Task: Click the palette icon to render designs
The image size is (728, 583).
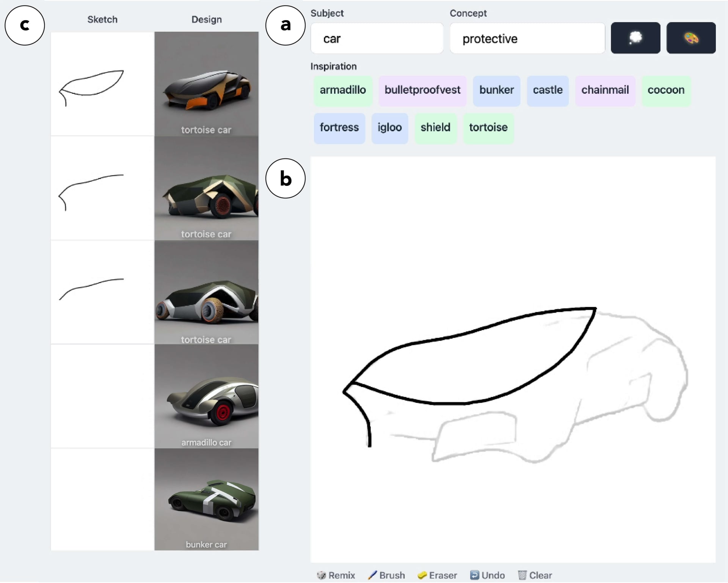Action: click(x=691, y=38)
